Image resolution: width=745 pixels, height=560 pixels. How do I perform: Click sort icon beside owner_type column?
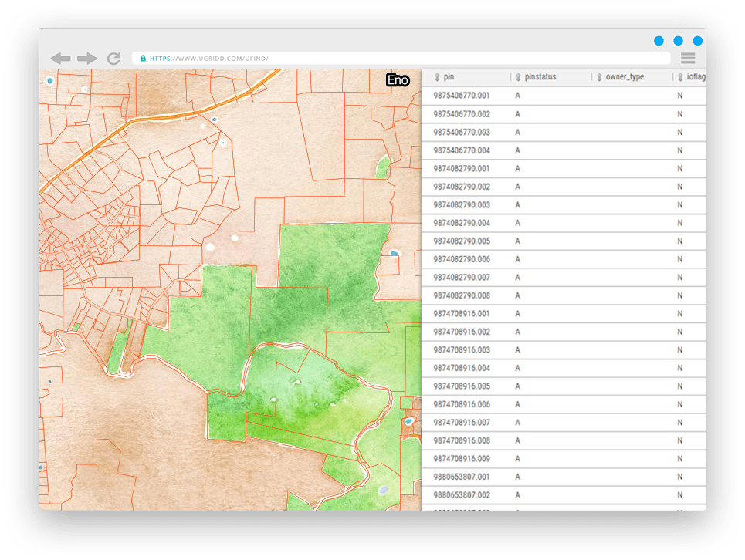tap(599, 77)
